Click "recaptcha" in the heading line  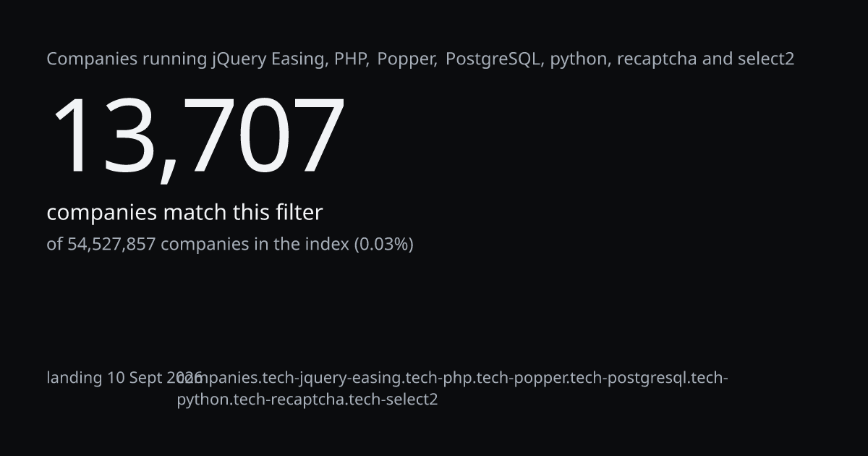tap(657, 59)
